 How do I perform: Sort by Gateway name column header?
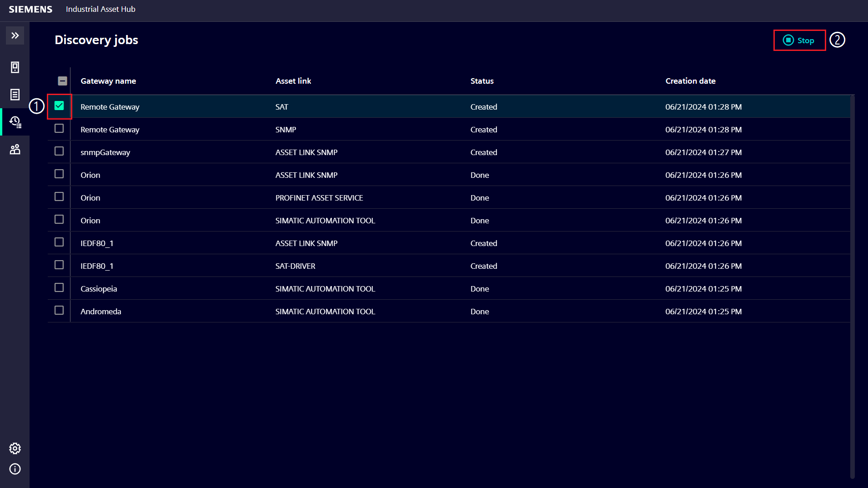(108, 81)
